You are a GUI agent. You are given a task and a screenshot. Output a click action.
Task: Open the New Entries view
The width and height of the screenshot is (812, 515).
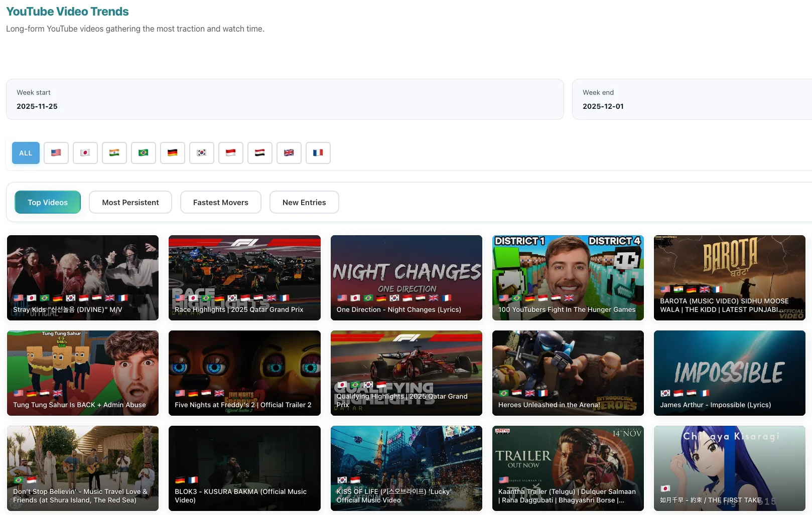[x=304, y=202]
